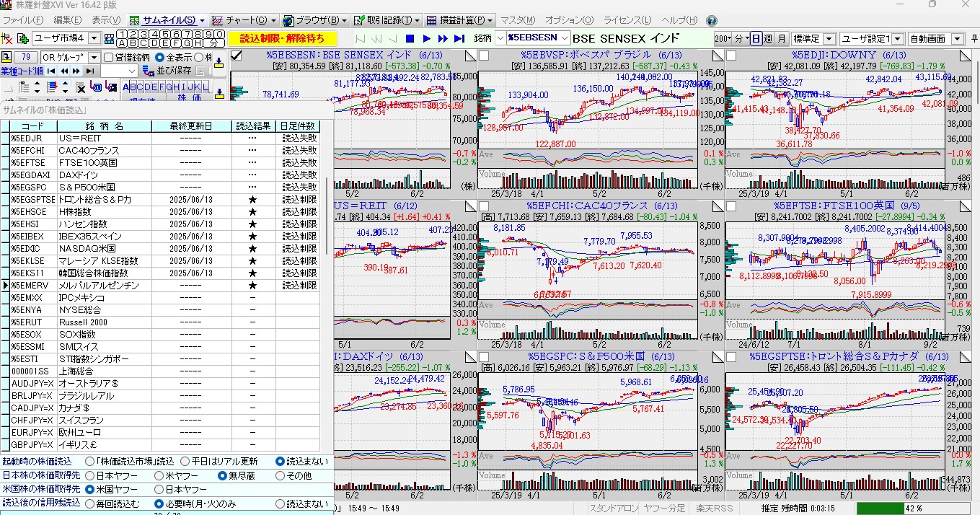The image size is (980, 515).
Task: Open the 表示(V) menu
Action: pos(107,20)
